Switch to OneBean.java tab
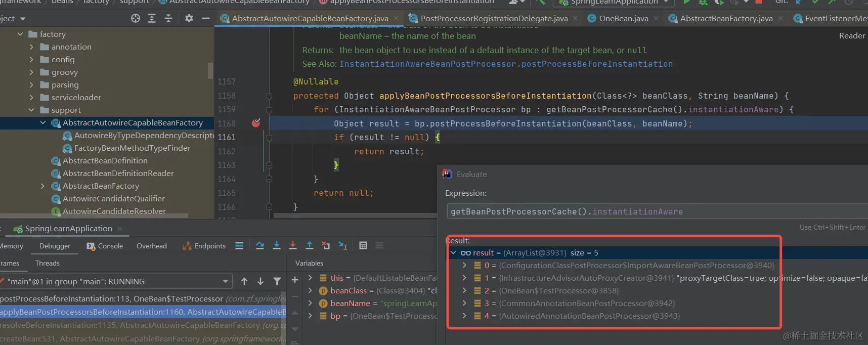The height and width of the screenshot is (345, 868). pyautogui.click(x=623, y=18)
